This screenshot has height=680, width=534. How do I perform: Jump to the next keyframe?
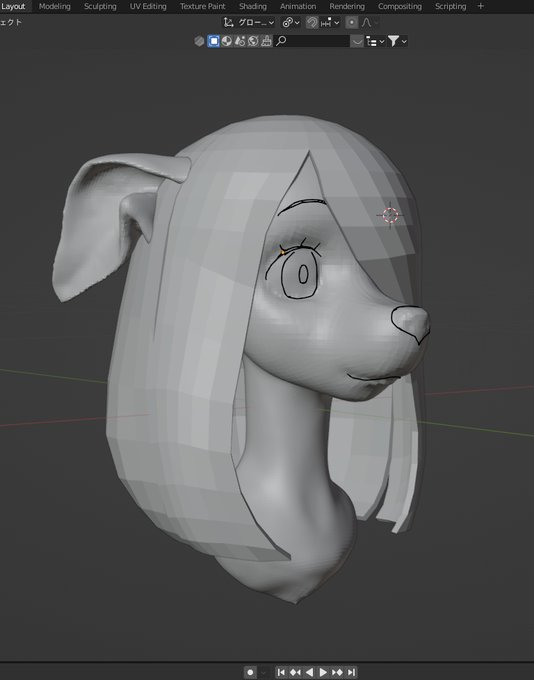tap(337, 673)
